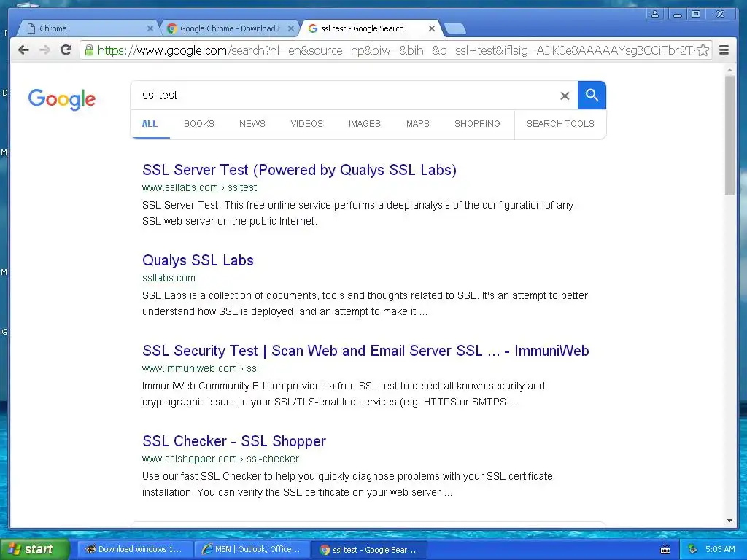Open a new tab with the new-tab button

455,29
